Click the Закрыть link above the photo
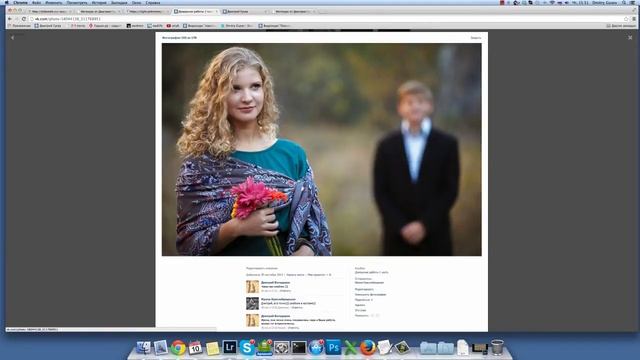The height and width of the screenshot is (360, 640). [x=476, y=38]
